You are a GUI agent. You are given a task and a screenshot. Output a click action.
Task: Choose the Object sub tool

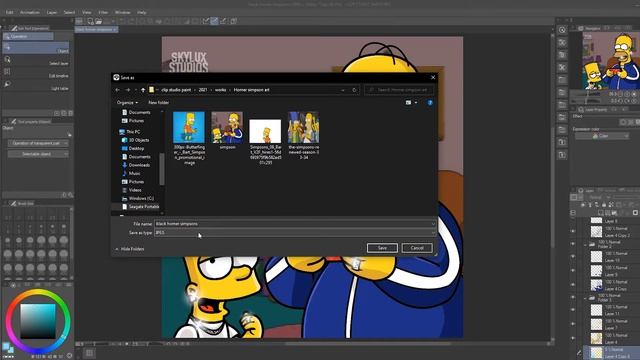pyautogui.click(x=36, y=48)
